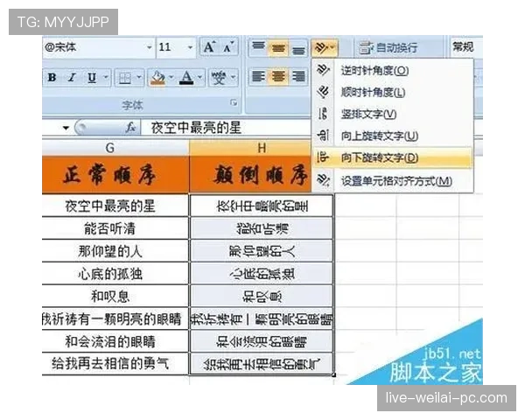Center text horizontally

[278, 77]
